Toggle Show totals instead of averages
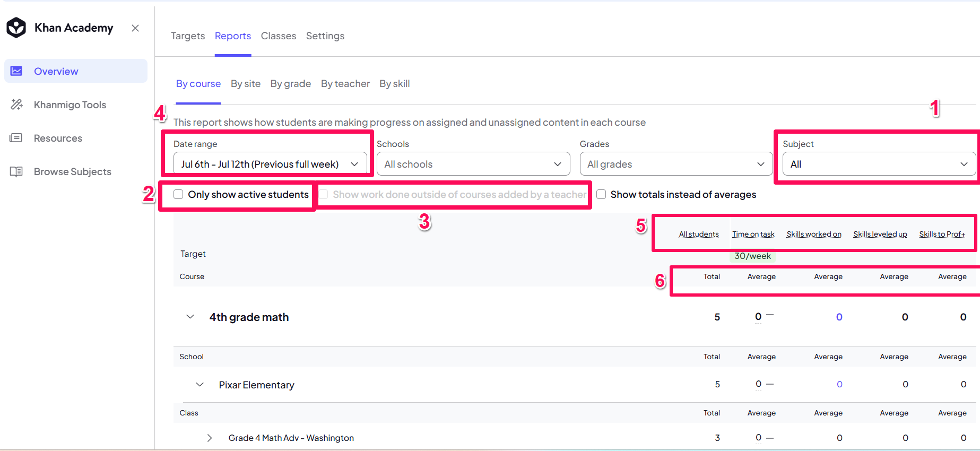This screenshot has width=980, height=451. click(x=601, y=195)
